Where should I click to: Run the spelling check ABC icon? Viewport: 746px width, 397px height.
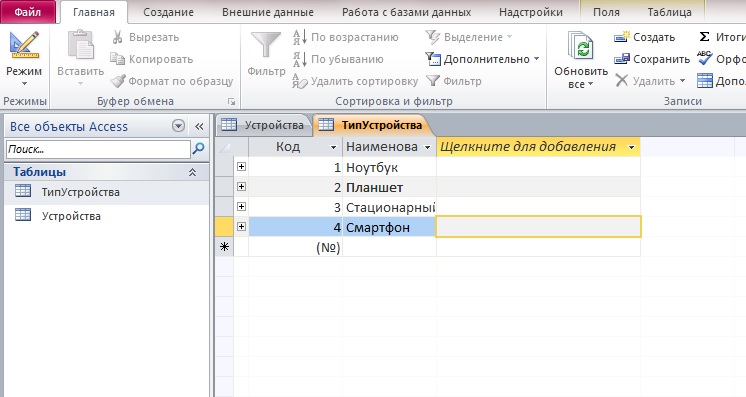pyautogui.click(x=705, y=59)
